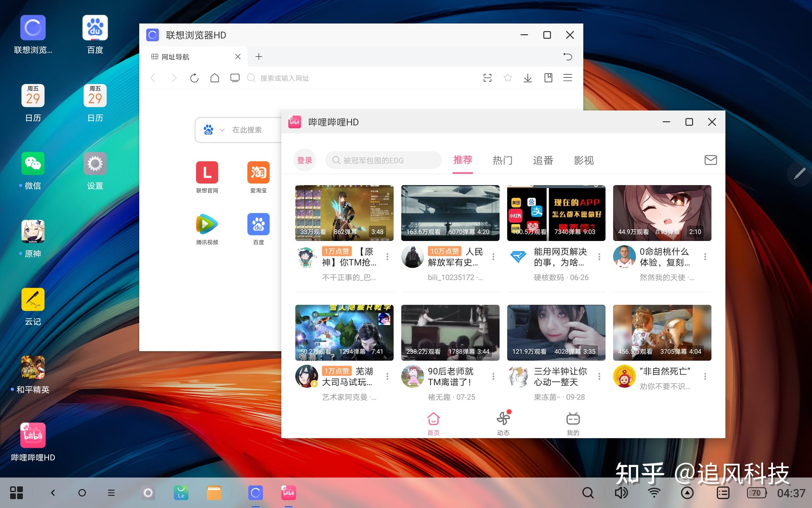This screenshot has height=508, width=812.
Task: Launch 和平精英 game from desktop
Action: coord(33,367)
